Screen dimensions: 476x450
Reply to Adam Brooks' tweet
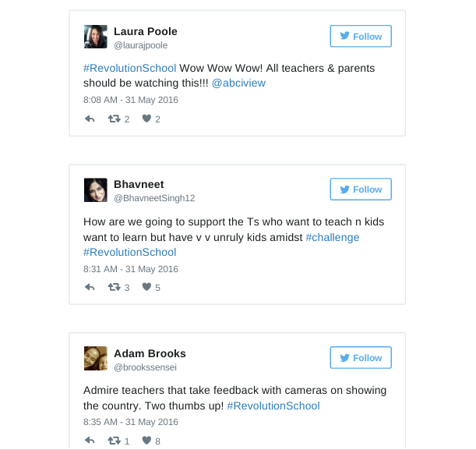pyautogui.click(x=90, y=441)
